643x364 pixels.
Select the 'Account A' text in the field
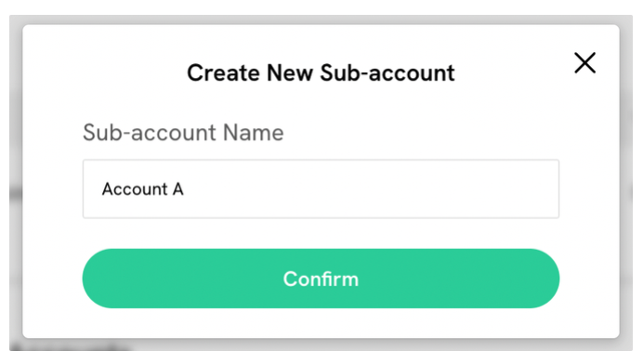[143, 189]
